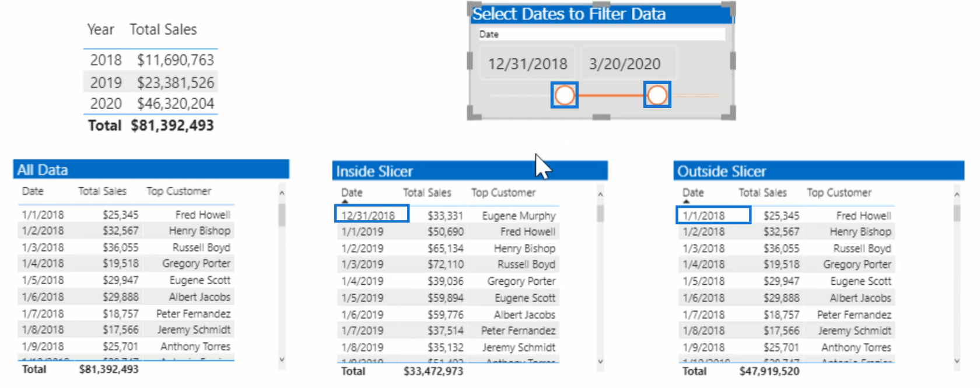Click $50,690 in the Inside Slicer table
The width and height of the screenshot is (980, 388).
(446, 232)
